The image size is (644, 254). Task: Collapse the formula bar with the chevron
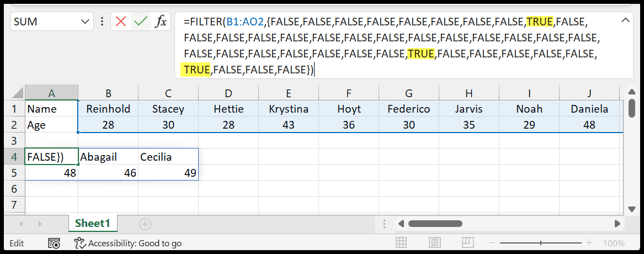tap(626, 20)
